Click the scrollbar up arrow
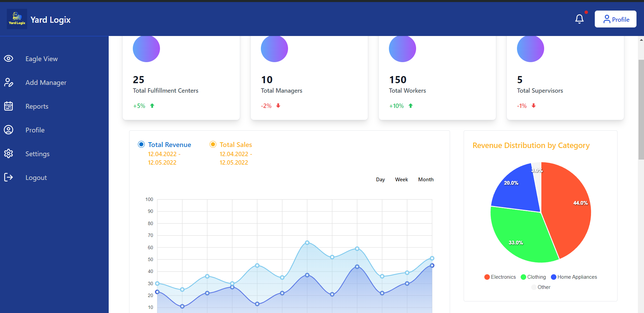The height and width of the screenshot is (313, 644). [x=641, y=40]
